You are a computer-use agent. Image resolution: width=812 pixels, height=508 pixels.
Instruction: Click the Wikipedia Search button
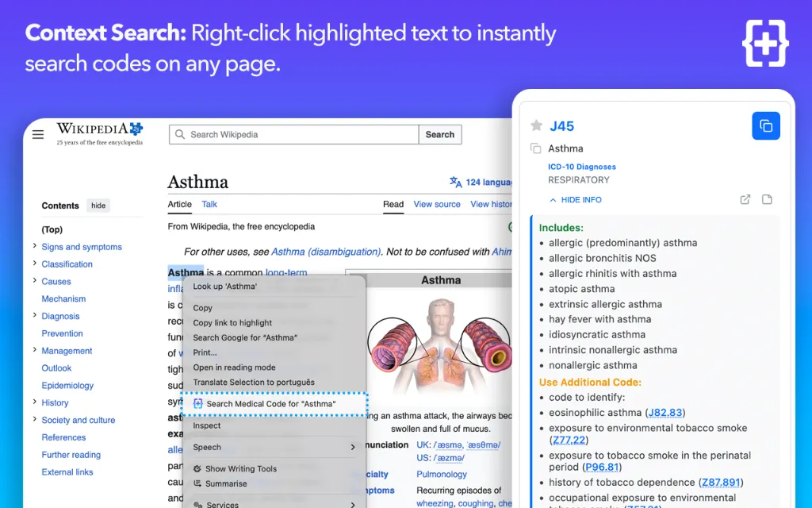[439, 134]
